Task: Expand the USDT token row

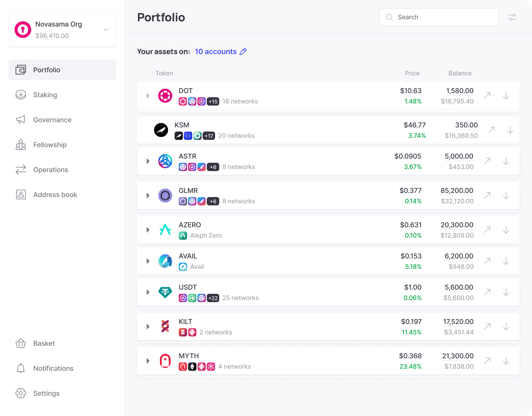Action: [148, 292]
